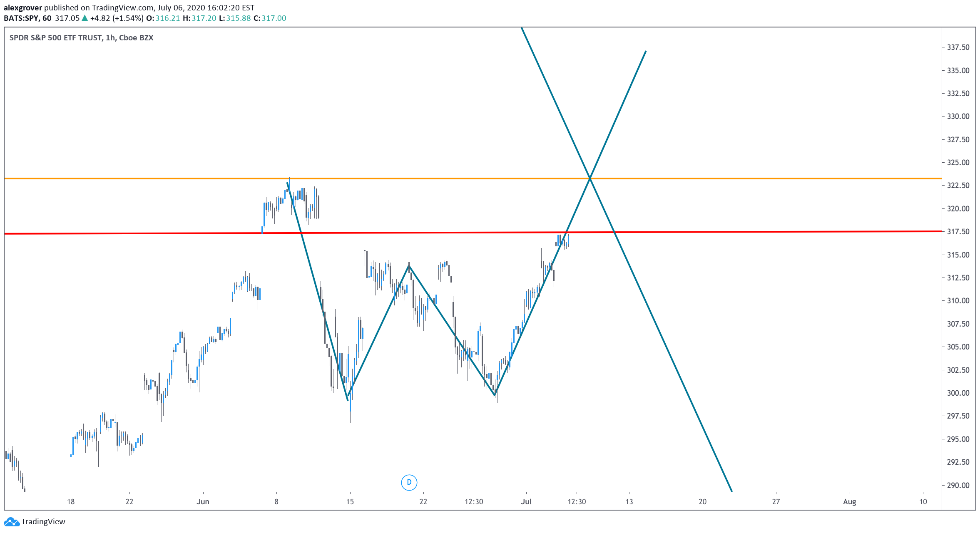980x533 pixels.
Task: Click the 335.00 price axis label
Action: 958,70
